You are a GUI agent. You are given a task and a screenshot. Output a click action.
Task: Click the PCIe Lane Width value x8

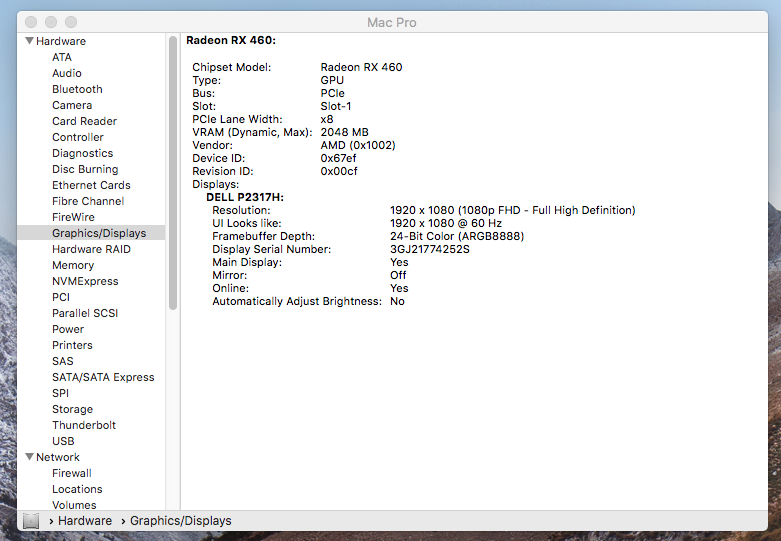pos(327,119)
